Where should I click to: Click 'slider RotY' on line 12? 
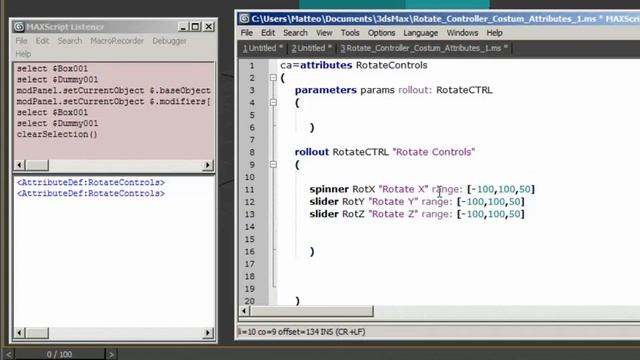[x=337, y=202]
